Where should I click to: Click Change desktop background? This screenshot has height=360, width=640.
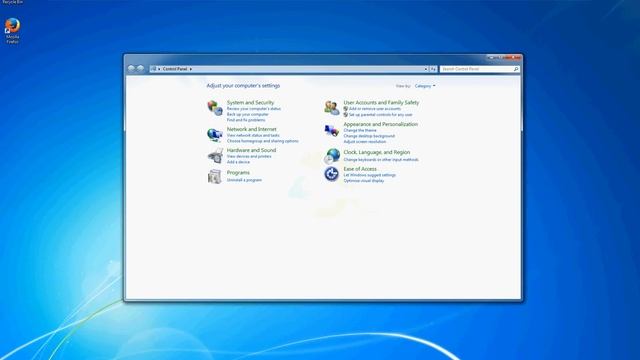coord(369,136)
